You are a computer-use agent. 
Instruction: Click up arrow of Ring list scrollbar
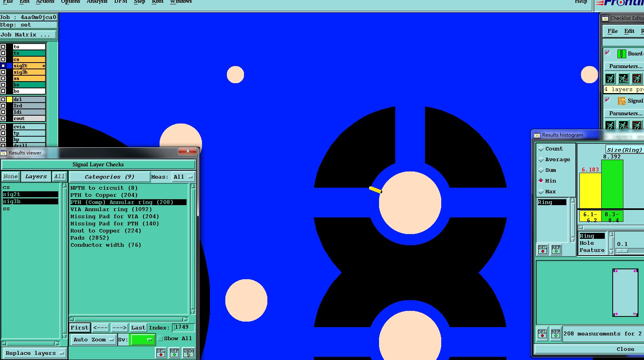tap(573, 201)
